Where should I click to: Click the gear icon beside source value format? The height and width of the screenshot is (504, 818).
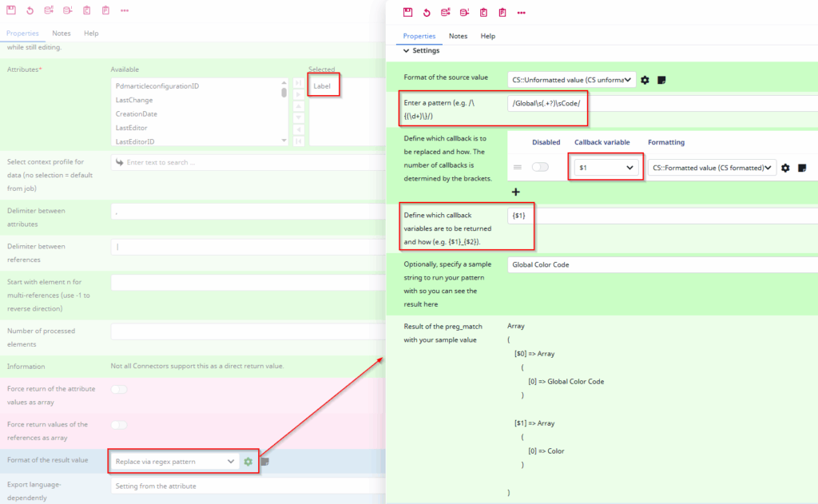645,81
